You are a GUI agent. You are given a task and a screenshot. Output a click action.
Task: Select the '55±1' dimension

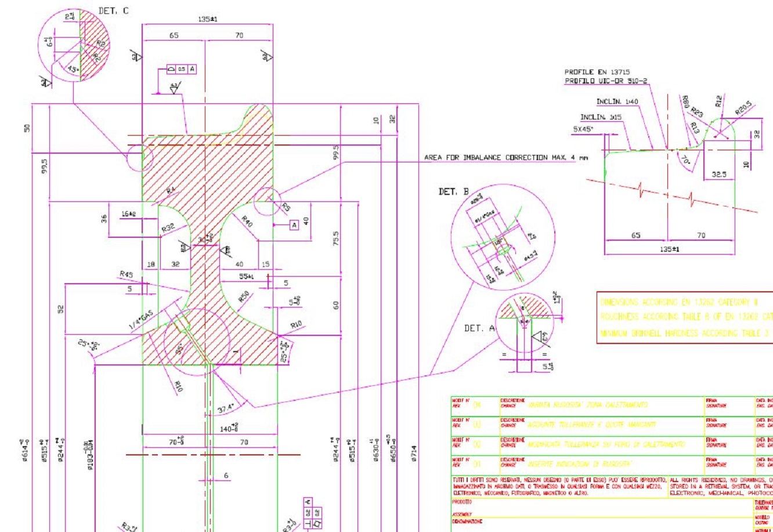click(x=248, y=277)
